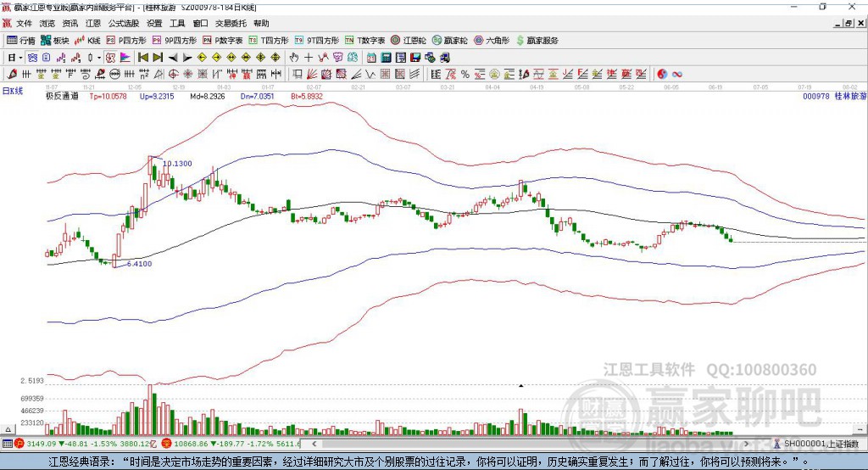868x470 pixels.
Task: Click the horizontal scrollbar right arrow
Action: 746,444
